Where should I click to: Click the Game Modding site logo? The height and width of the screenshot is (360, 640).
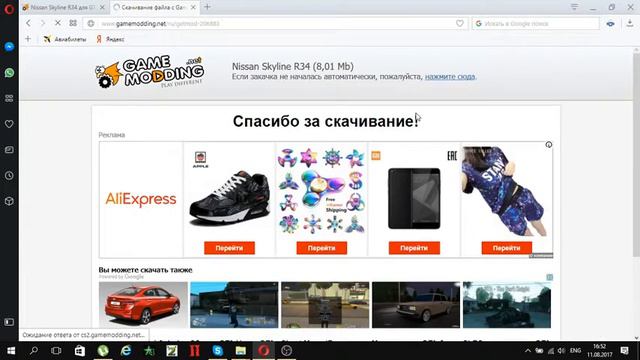click(x=149, y=72)
